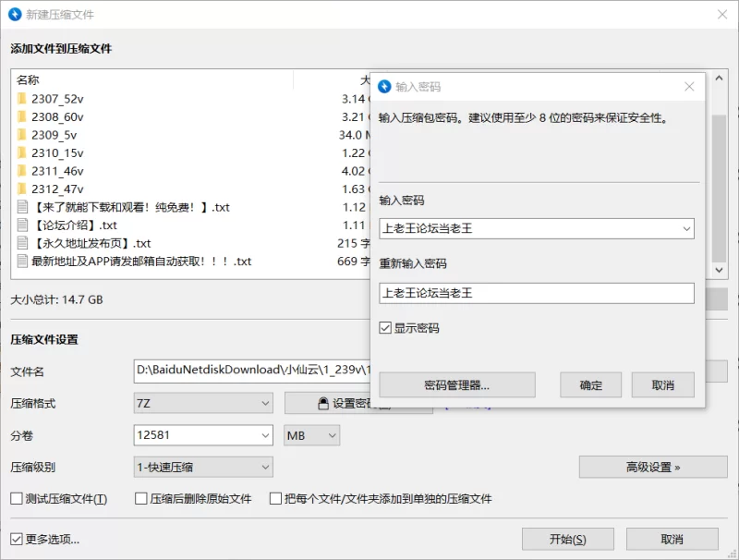The width and height of the screenshot is (739, 560).
Task: Close the 新建压缩文件 window
Action: pos(722,14)
